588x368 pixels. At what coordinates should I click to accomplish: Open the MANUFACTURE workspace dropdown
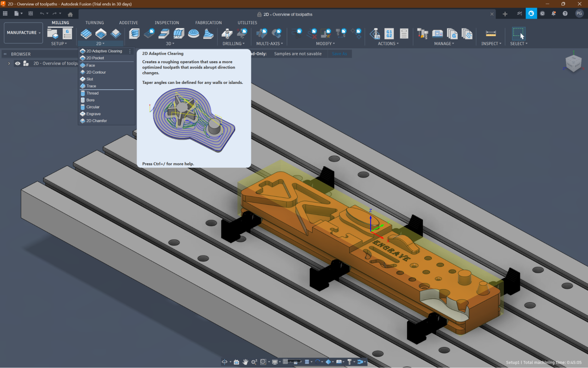23,33
